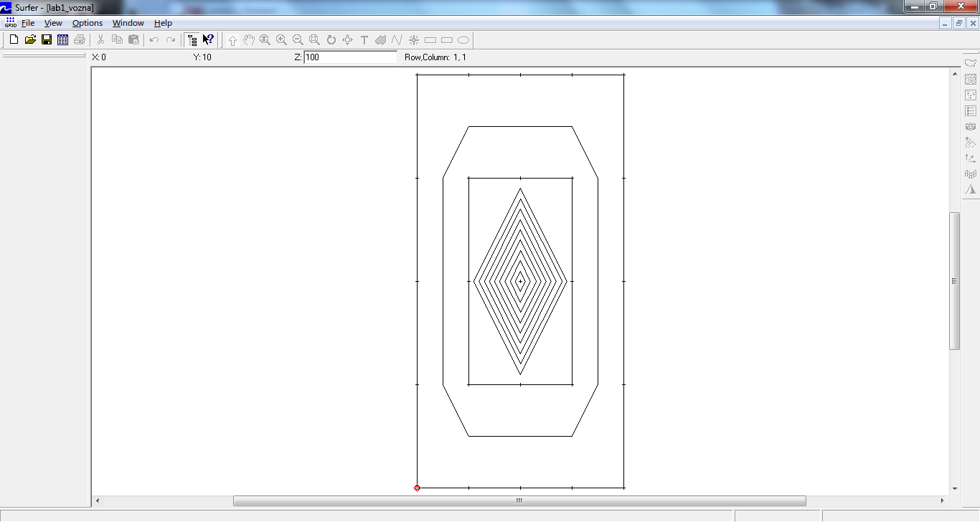Click the vertical scrollbar thumb
Viewport: 980px width, 522px height.
coord(954,281)
